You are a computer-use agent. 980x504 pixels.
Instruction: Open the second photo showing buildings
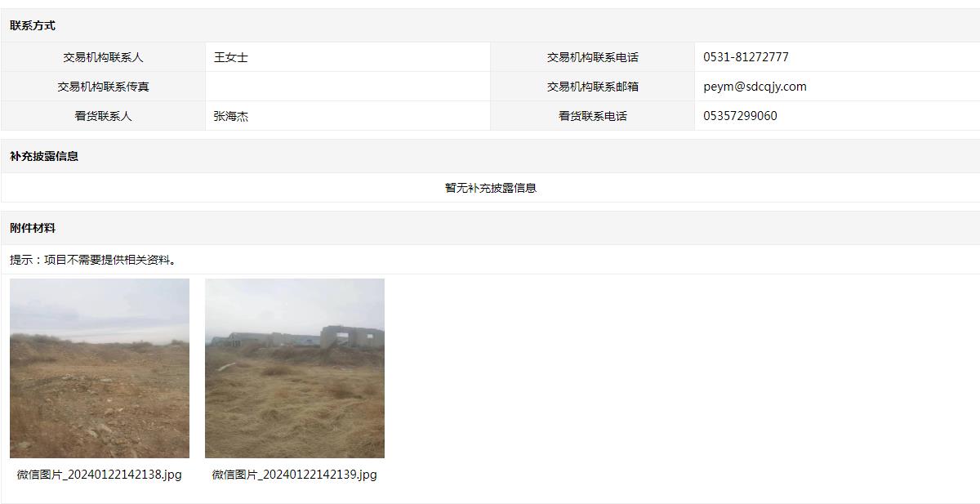pyautogui.click(x=295, y=368)
